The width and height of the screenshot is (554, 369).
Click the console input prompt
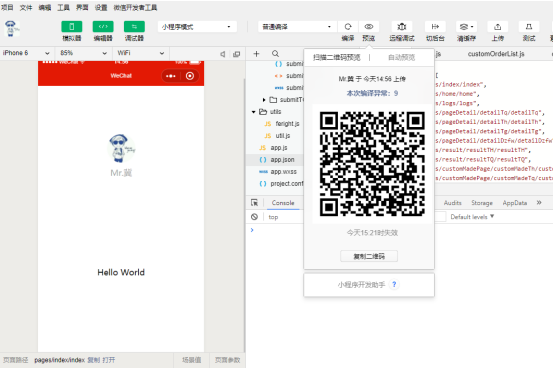click(x=252, y=230)
